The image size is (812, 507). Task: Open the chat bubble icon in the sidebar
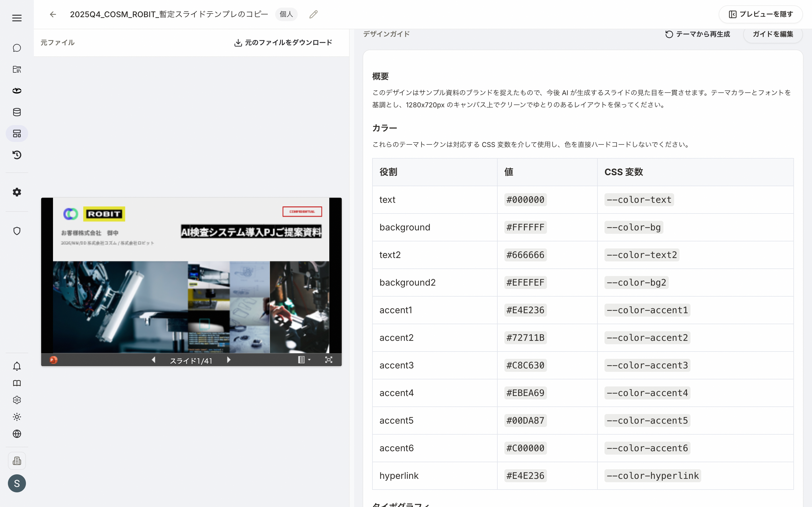(x=17, y=48)
